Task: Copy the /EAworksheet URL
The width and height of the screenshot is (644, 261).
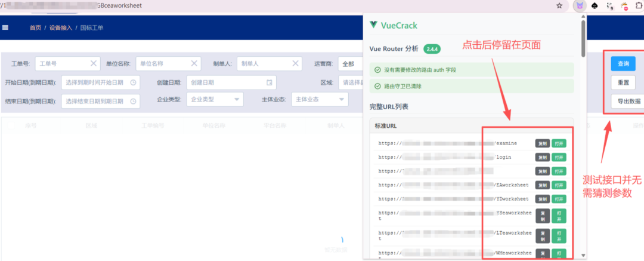Action: click(x=543, y=185)
